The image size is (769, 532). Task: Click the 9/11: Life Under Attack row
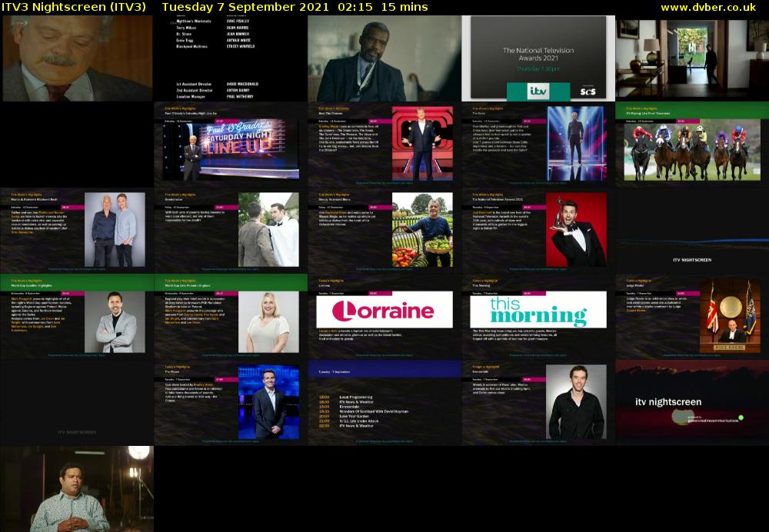click(348, 421)
